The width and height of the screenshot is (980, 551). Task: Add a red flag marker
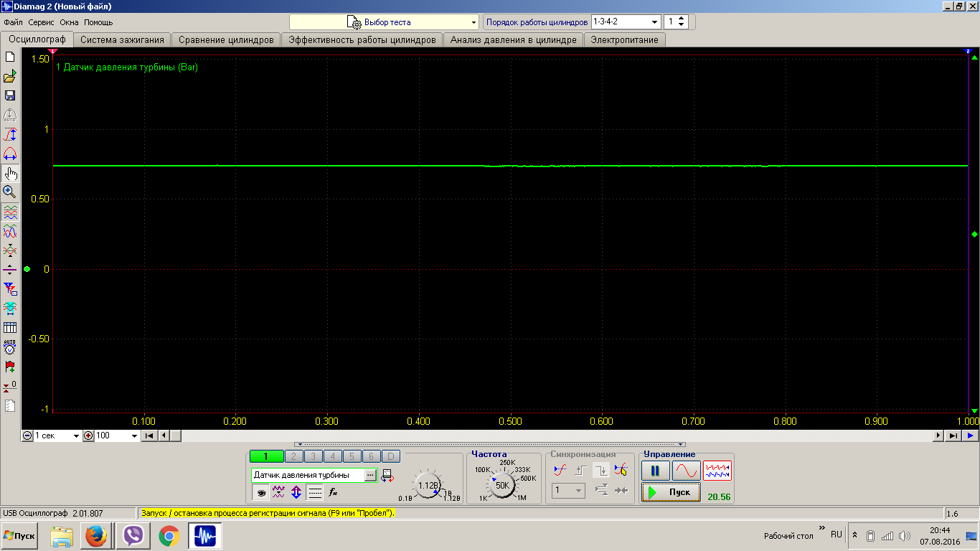tap(10, 367)
